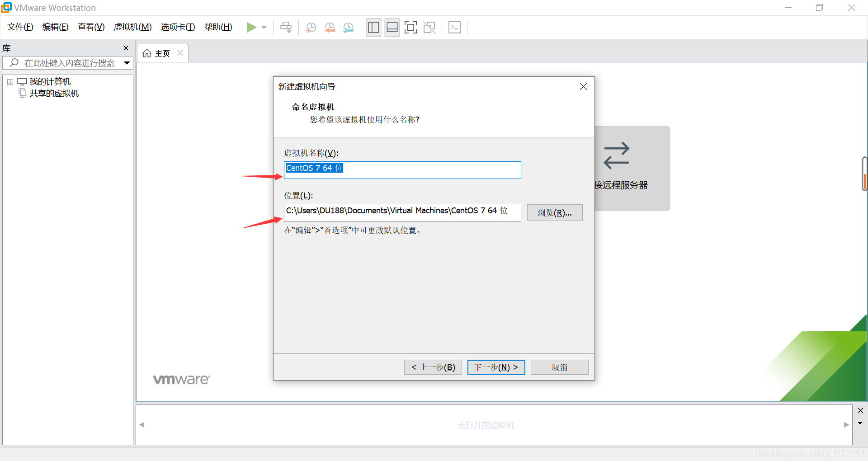Open the snapshot manager icon
Image resolution: width=868 pixels, height=461 pixels.
click(x=349, y=28)
